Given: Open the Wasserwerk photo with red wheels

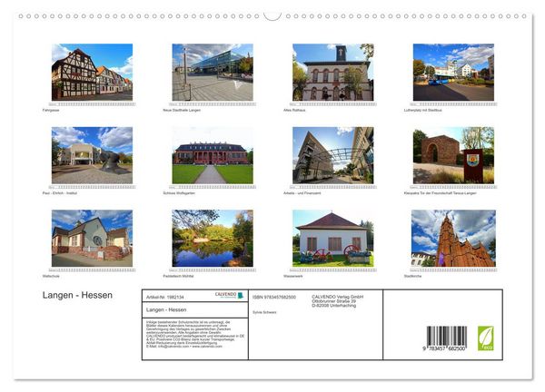Looking at the screenshot, I should (x=333, y=238).
